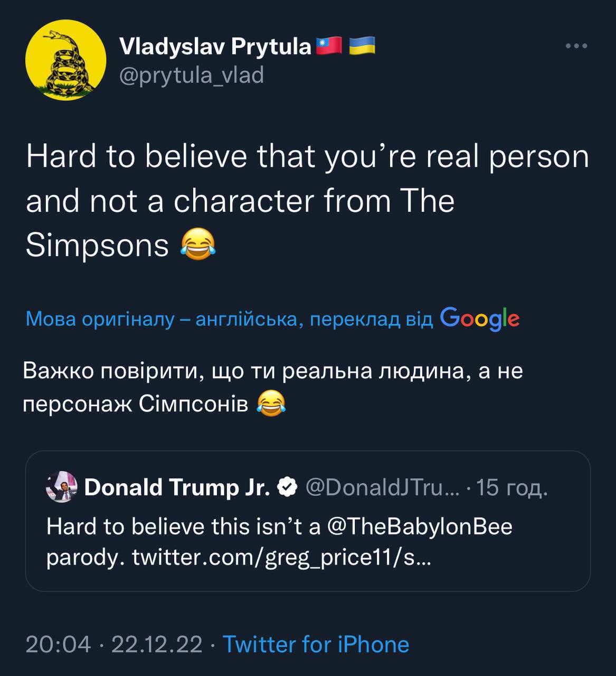
Task: Click the quoted tweet's '15 год.' timestamp
Action: [512, 487]
